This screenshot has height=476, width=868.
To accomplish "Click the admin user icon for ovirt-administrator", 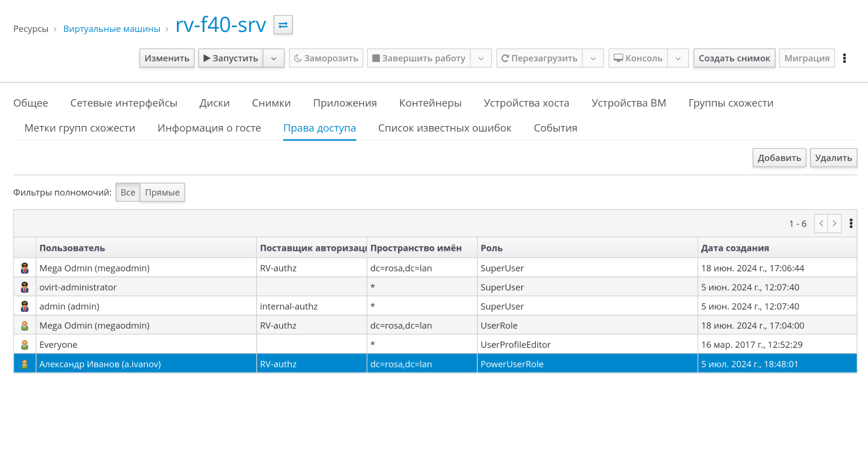I will 25,287.
